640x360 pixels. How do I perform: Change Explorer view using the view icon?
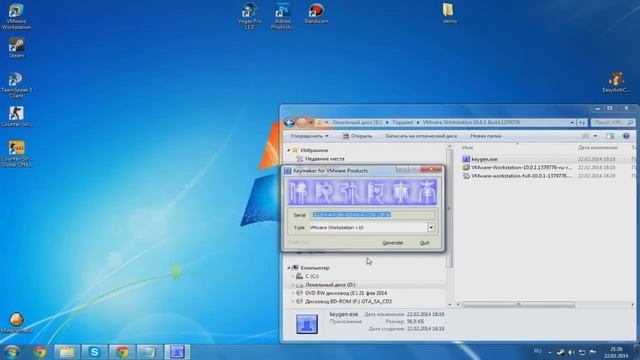click(x=585, y=136)
